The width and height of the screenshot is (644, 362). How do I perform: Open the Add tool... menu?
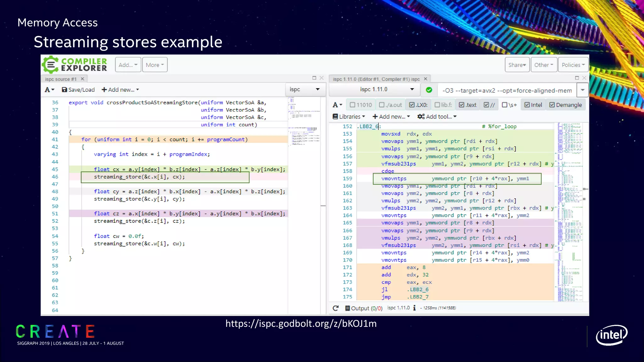point(437,117)
